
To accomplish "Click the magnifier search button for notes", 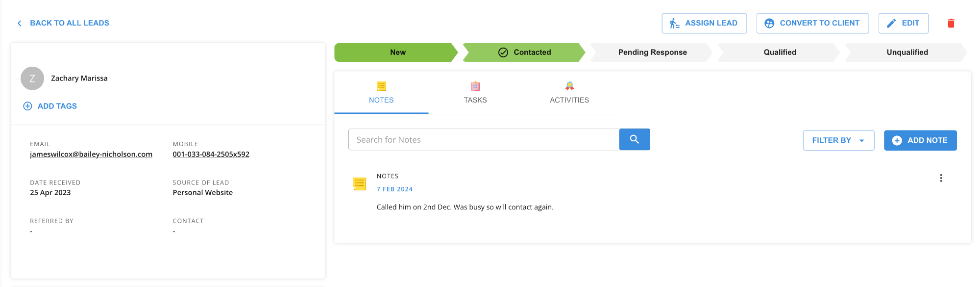I will click(x=634, y=139).
